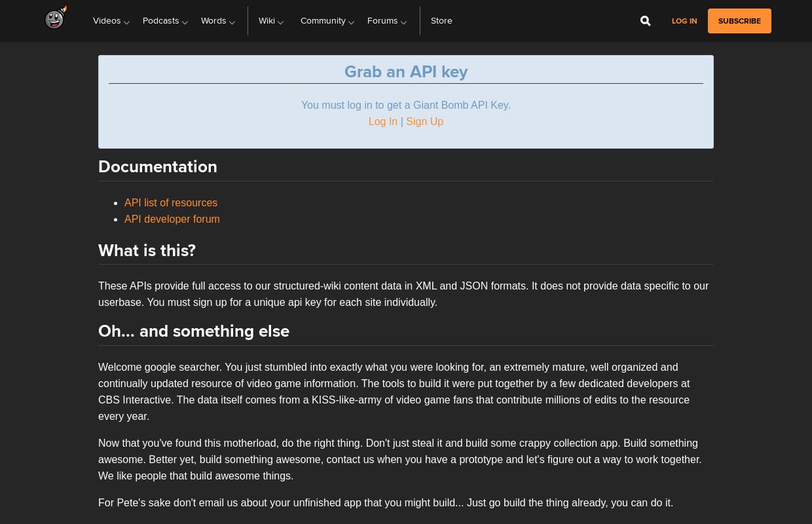Go to the Store page

click(x=441, y=21)
